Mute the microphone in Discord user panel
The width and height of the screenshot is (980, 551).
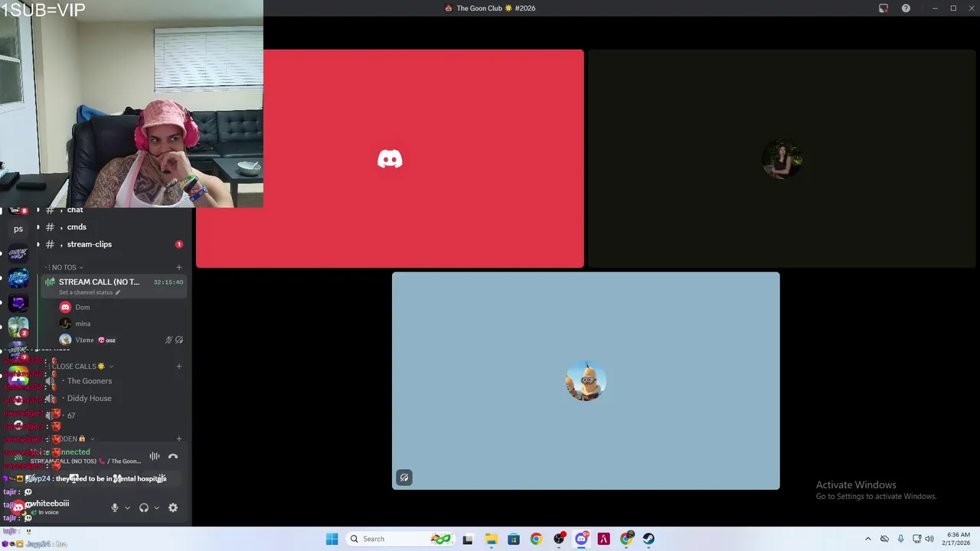pos(115,507)
